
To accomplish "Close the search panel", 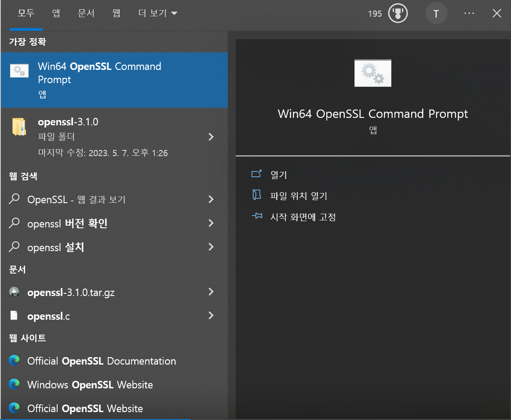I will coord(496,13).
